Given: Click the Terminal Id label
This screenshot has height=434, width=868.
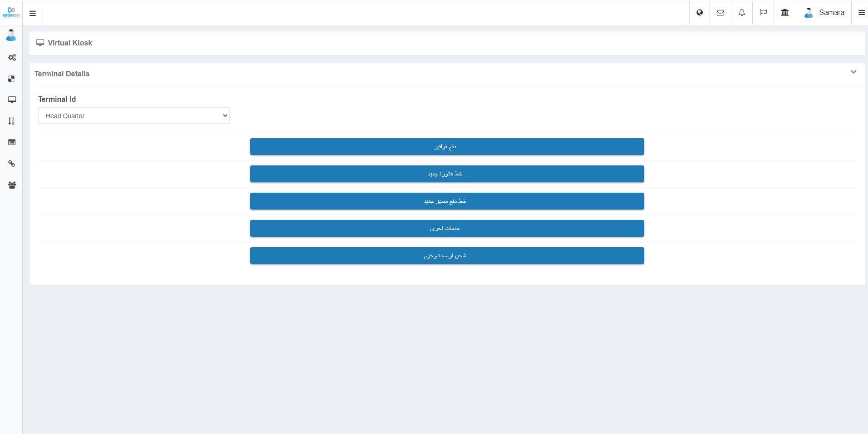Looking at the screenshot, I should click(57, 99).
